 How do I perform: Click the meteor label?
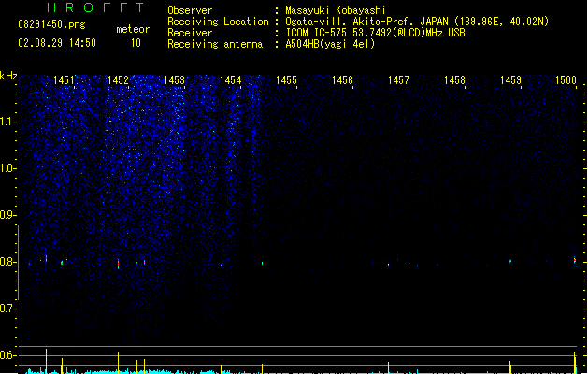pos(133,29)
